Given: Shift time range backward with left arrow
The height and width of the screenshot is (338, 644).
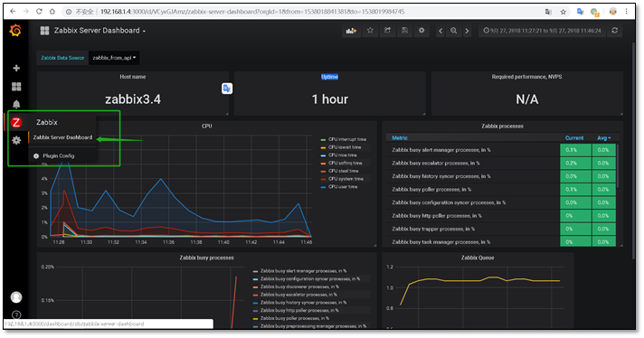Looking at the screenshot, I should [440, 31].
